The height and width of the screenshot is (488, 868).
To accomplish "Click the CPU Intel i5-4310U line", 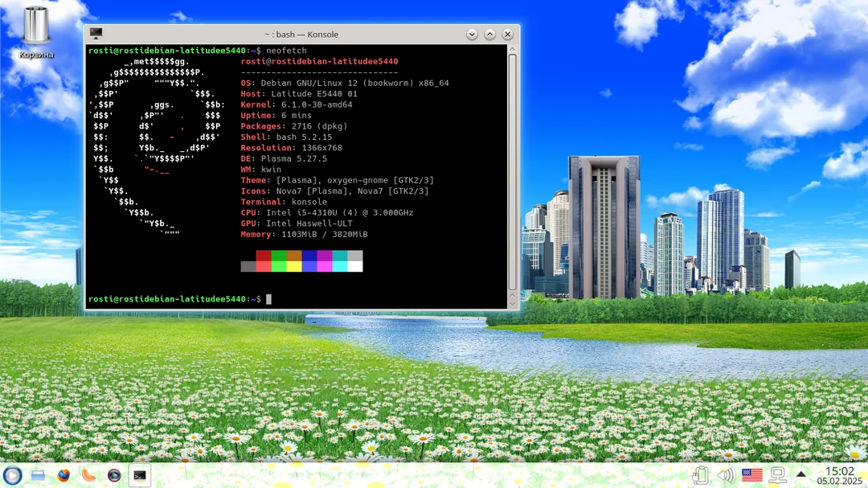I will point(326,213).
